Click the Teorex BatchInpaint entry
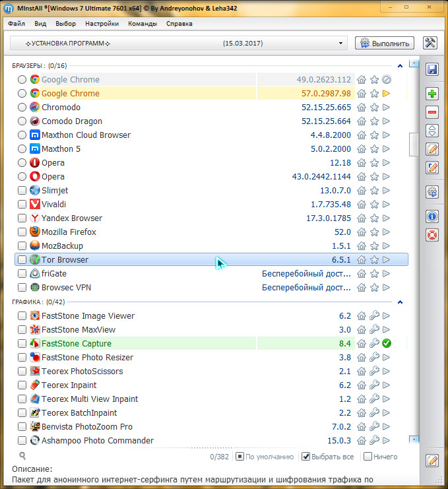 (79, 412)
